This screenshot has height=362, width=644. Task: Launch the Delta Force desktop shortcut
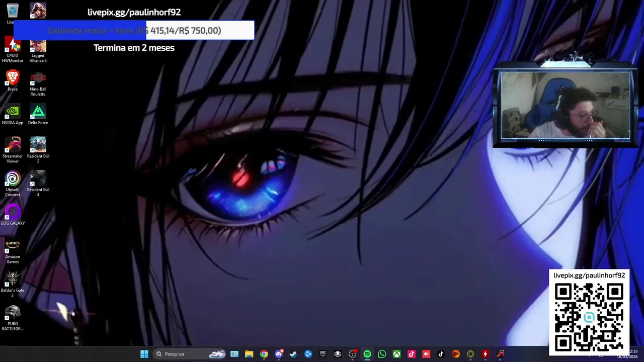38,115
